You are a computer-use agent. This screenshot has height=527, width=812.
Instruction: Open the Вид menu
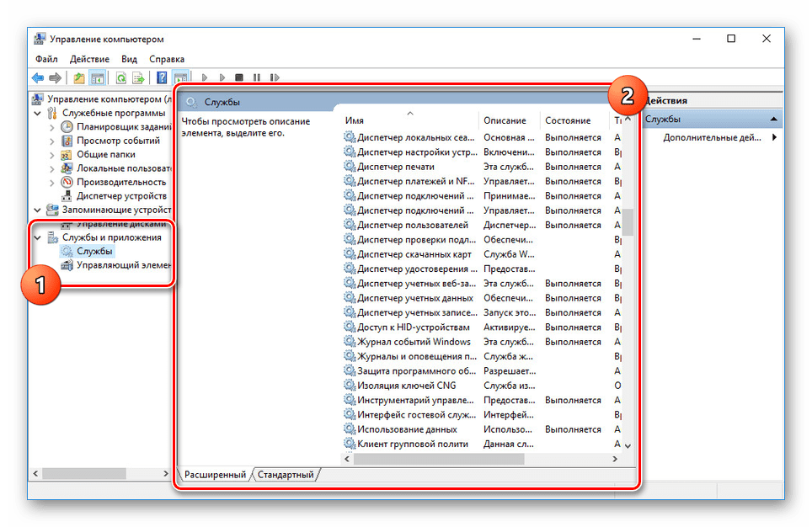[129, 59]
